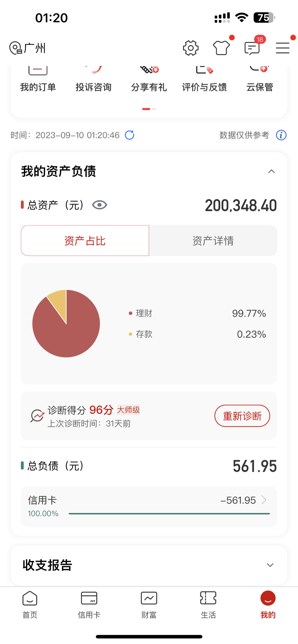Open messages icon with 18 badge
This screenshot has width=298, height=644.
252,48
